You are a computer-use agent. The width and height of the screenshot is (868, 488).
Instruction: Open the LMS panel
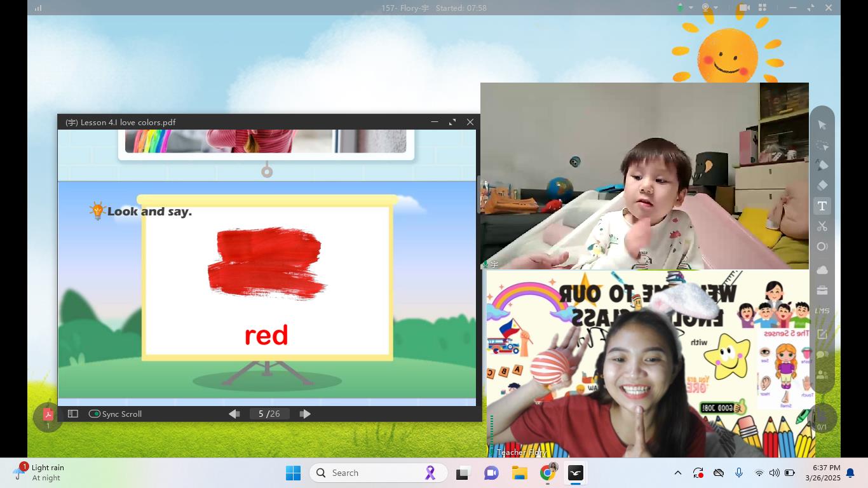[822, 311]
